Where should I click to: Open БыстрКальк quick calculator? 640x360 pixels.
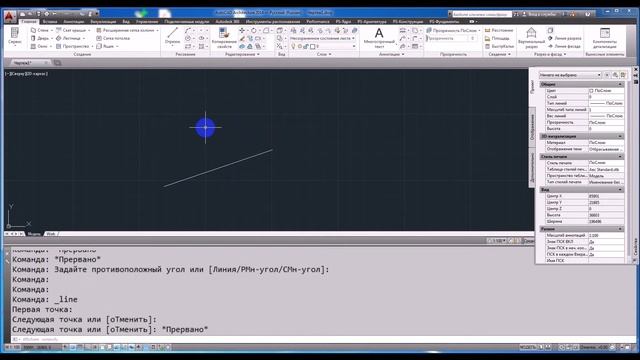[499, 46]
